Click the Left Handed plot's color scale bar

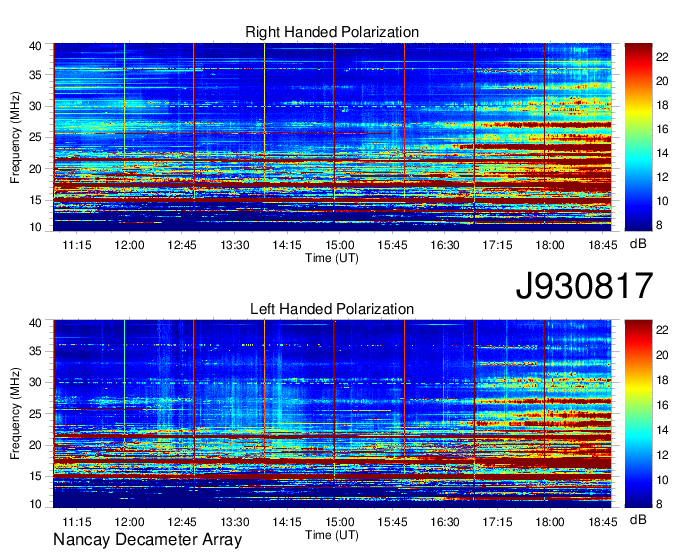pyautogui.click(x=638, y=414)
